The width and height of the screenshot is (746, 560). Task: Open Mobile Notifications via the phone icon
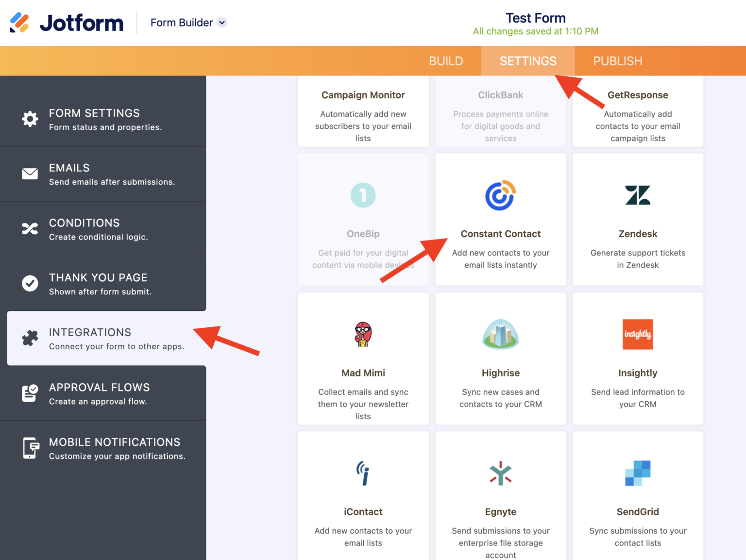(30, 448)
